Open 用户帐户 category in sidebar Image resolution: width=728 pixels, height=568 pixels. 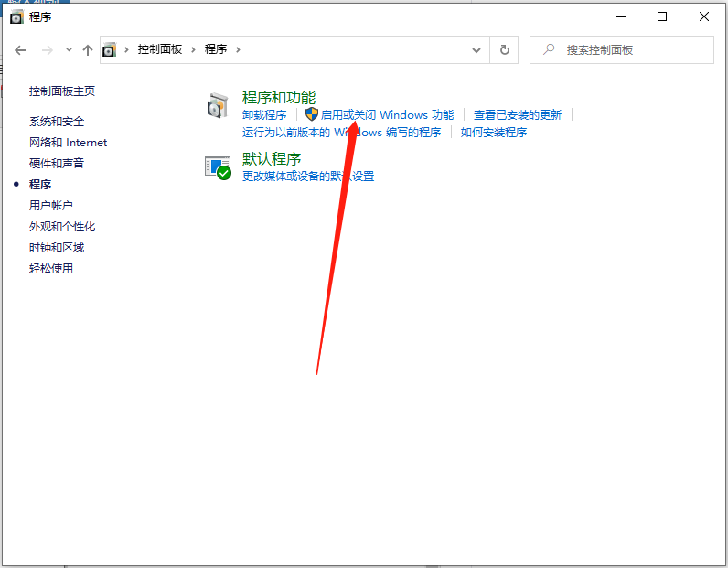tap(51, 206)
